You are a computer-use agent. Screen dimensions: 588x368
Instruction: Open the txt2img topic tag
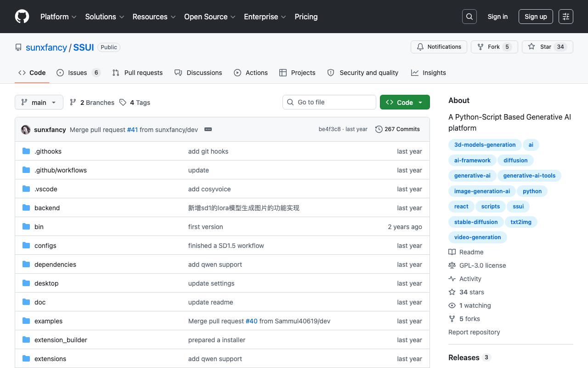coord(521,222)
